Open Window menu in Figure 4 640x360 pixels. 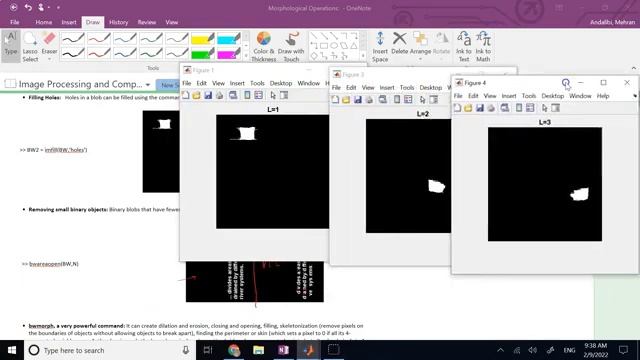[580, 96]
